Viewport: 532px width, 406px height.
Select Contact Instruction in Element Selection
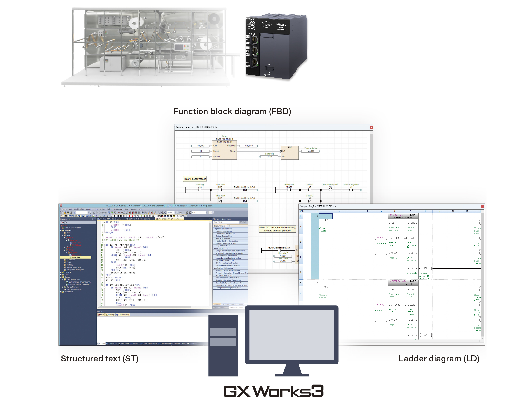tap(224, 231)
